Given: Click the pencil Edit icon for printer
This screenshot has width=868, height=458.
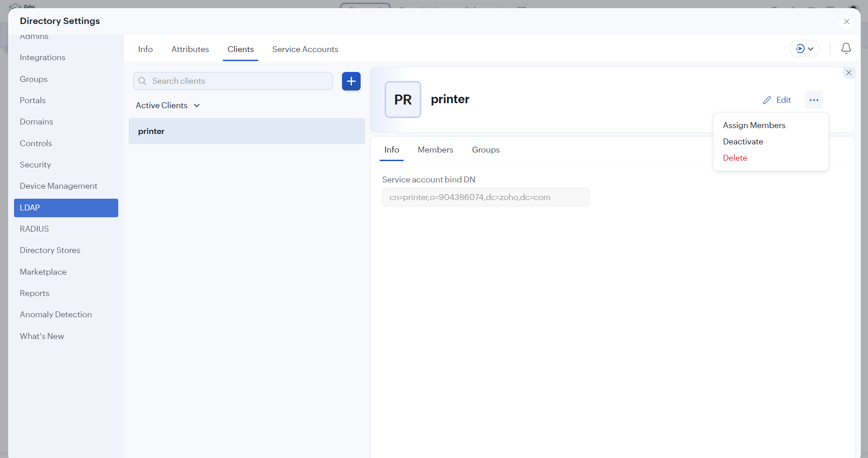Looking at the screenshot, I should point(767,100).
